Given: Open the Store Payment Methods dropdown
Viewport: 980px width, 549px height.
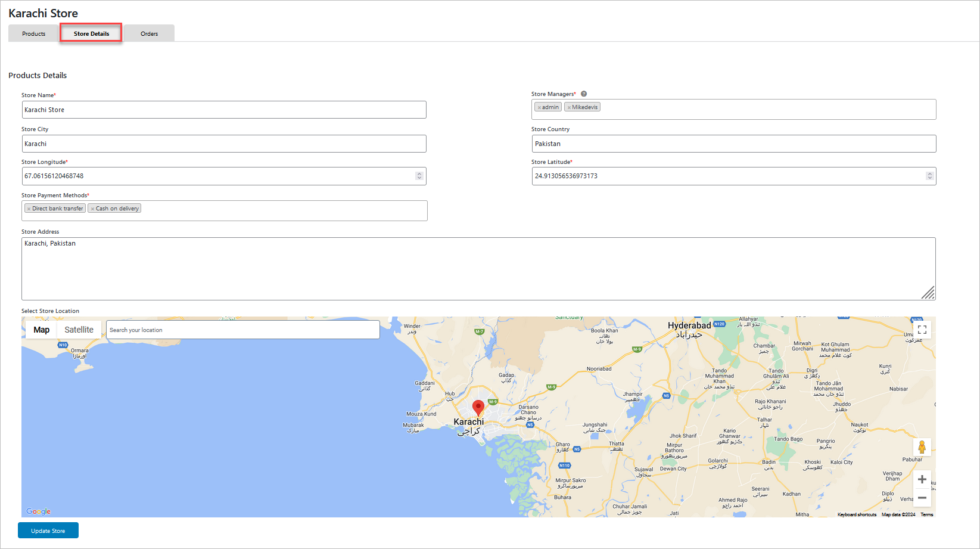Looking at the screenshot, I should click(x=268, y=210).
